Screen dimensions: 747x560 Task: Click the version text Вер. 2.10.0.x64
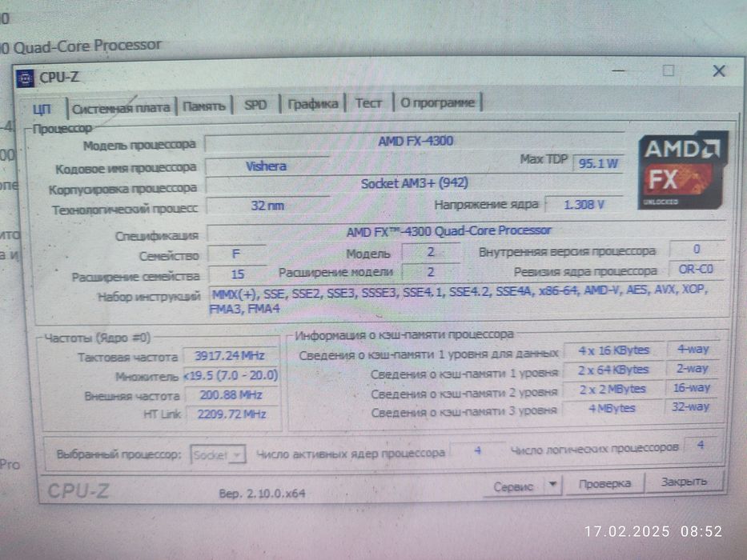click(x=262, y=494)
